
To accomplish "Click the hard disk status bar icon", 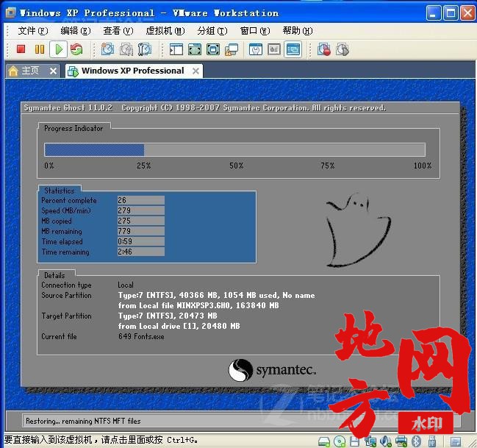I will [323, 441].
